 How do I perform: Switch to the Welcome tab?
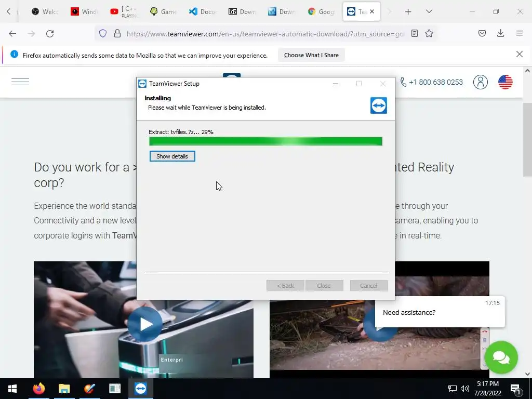(45, 11)
